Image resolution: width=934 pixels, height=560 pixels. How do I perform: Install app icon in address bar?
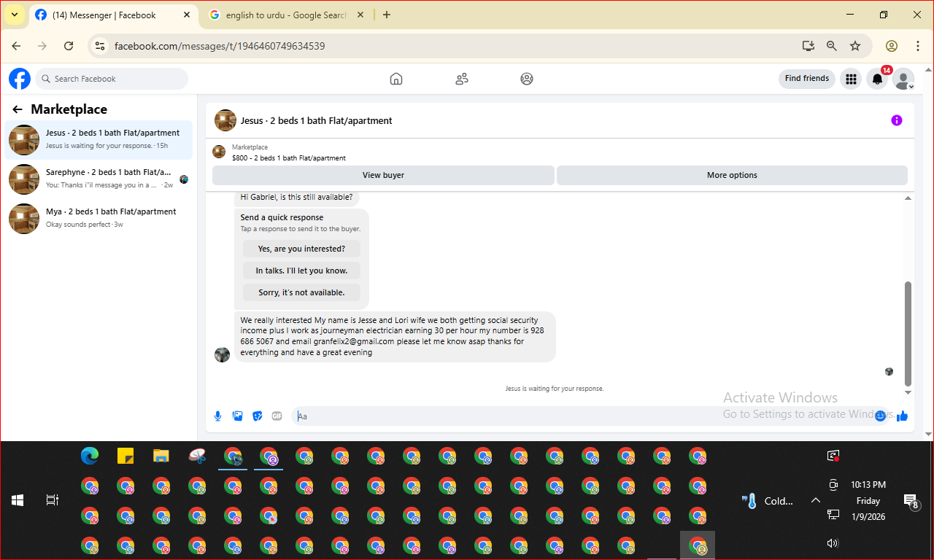[x=808, y=46]
